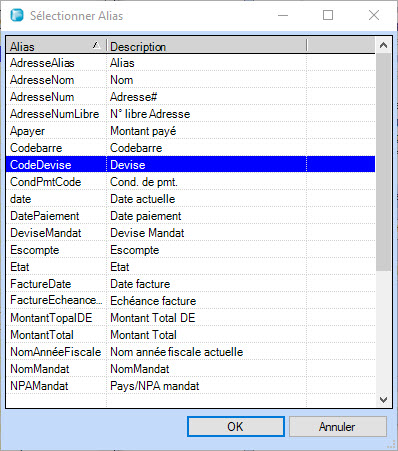Select the AdresseAlias row

click(190, 63)
